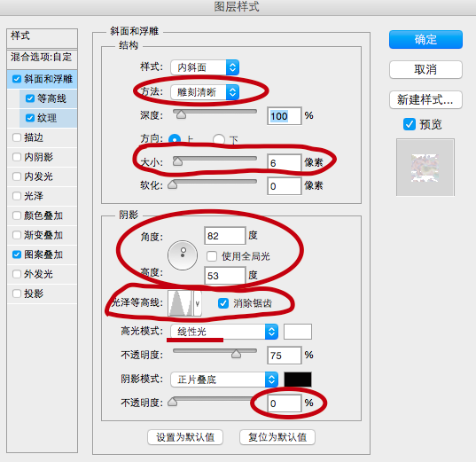Select the 样式 list header

42,38
